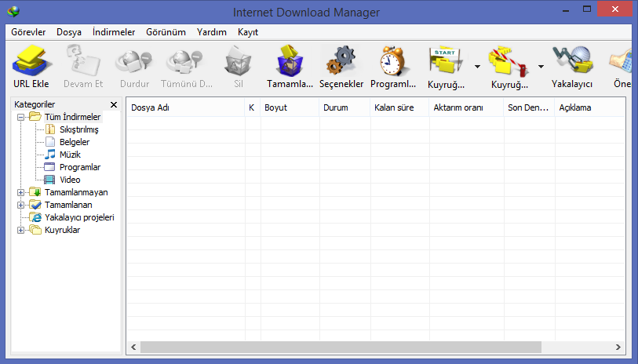Select the Tamamlanan folder
638x364 pixels.
tap(68, 205)
